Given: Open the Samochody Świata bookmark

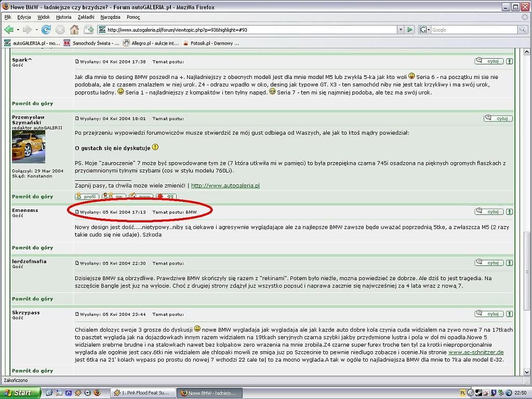Looking at the screenshot, I should click(x=91, y=43).
